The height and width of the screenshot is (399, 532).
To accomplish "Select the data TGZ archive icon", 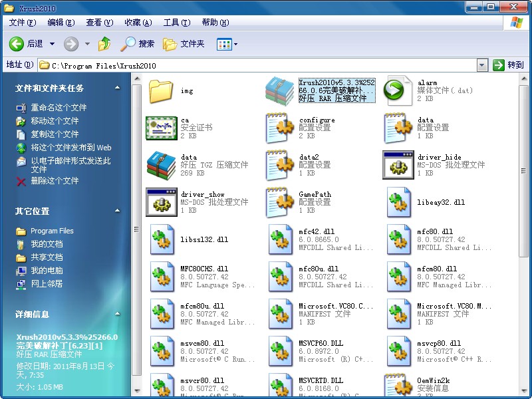I will pos(161,165).
